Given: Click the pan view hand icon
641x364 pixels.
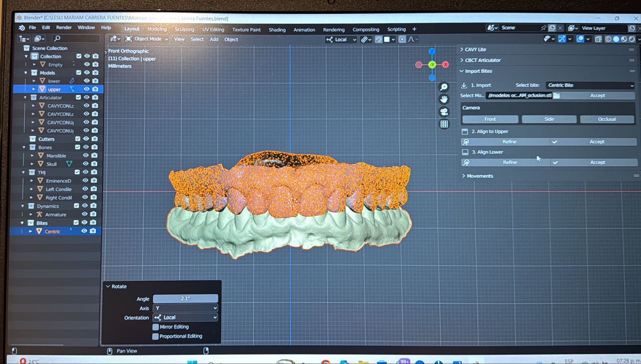Looking at the screenshot, I should click(444, 100).
